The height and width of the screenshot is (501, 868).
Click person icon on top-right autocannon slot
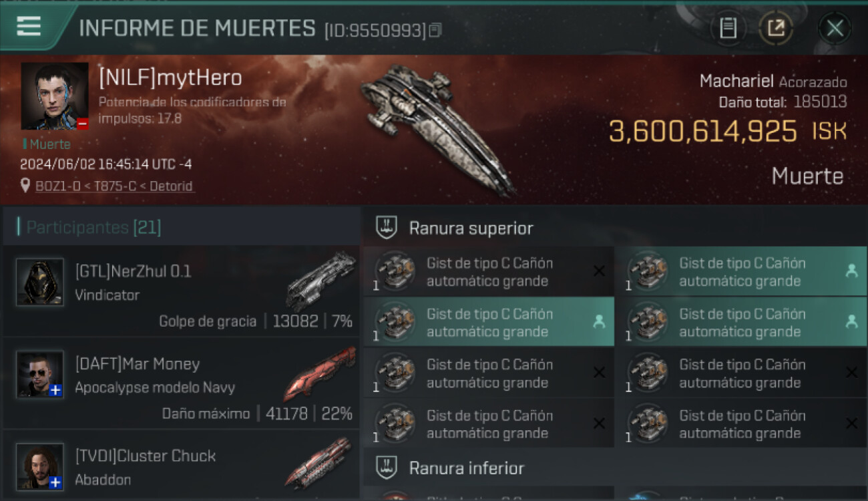coord(851,271)
